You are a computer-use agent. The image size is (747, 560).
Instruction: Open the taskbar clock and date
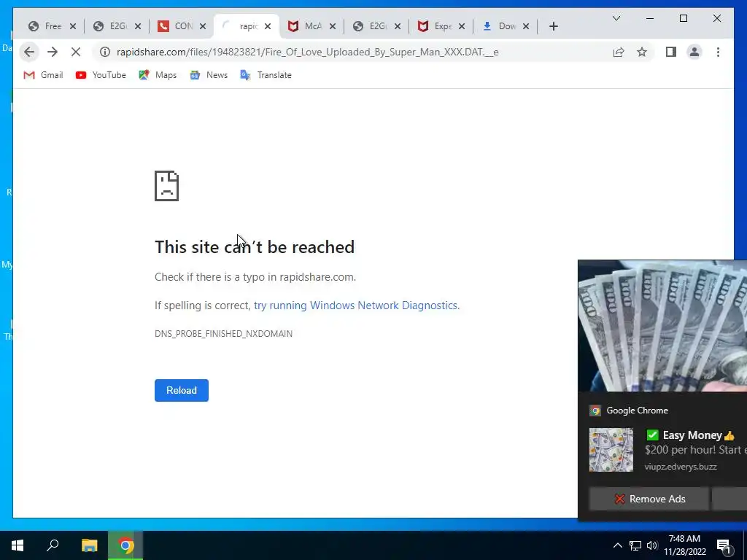684,545
